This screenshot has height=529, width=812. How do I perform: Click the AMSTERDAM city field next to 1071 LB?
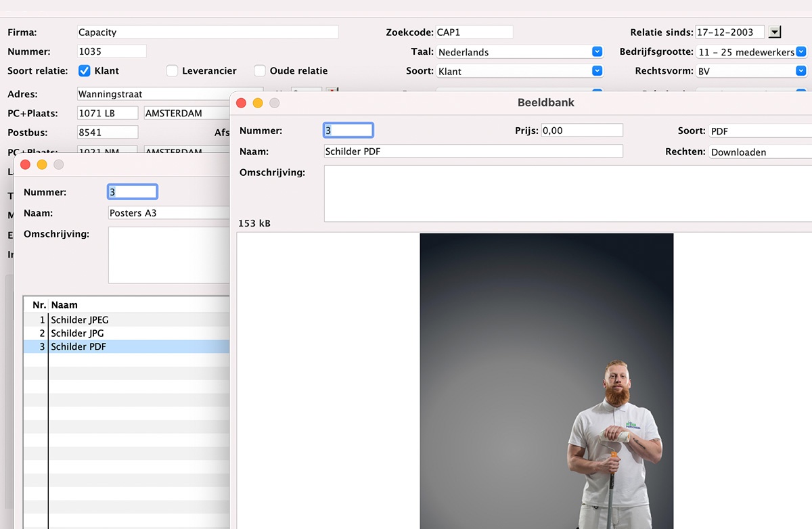click(x=187, y=113)
